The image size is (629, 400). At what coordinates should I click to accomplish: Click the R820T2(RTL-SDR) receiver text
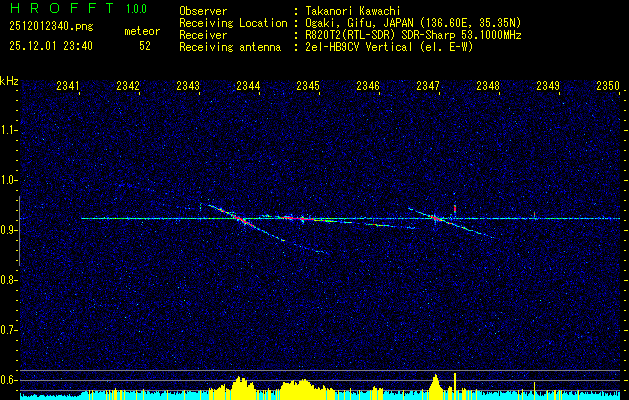pyautogui.click(x=414, y=35)
